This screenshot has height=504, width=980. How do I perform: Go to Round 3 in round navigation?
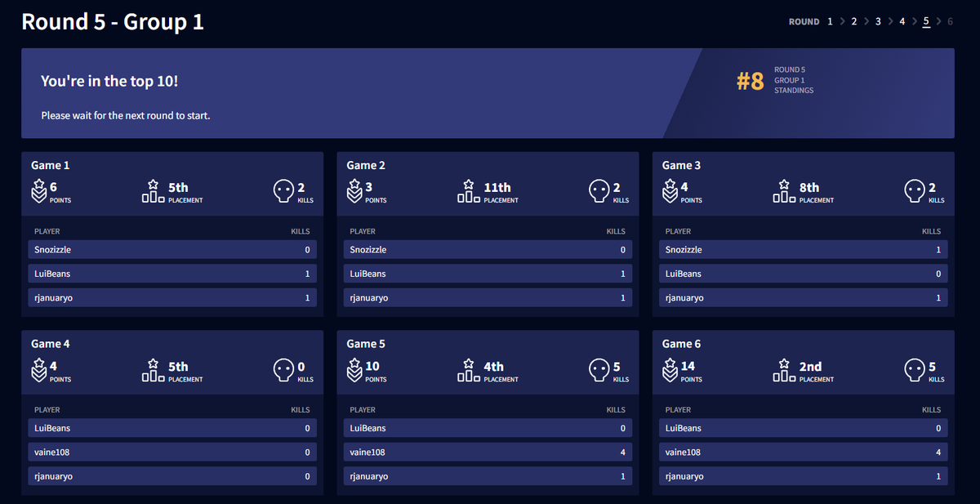pos(878,21)
